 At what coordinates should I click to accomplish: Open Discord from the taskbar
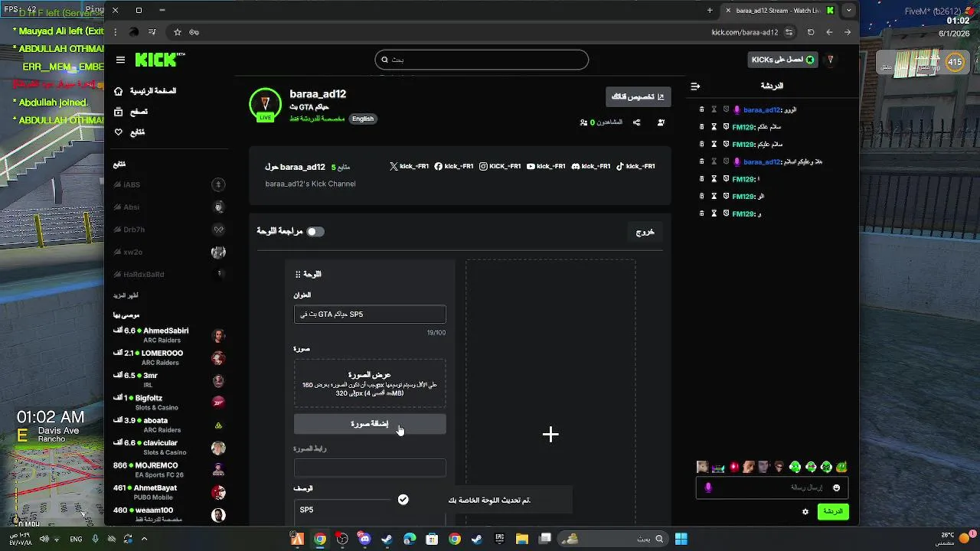click(x=364, y=539)
